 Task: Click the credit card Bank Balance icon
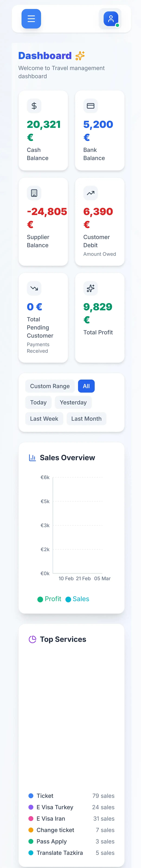click(90, 106)
